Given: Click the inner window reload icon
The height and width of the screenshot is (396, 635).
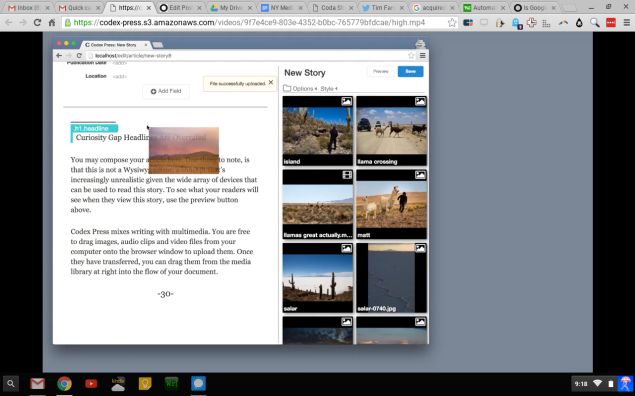Looking at the screenshot, I should [79, 55].
